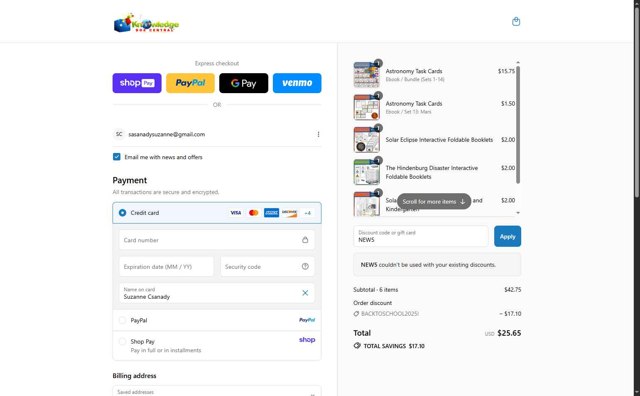Click the order items list scrollbar
The image size is (640, 396).
click(518, 125)
